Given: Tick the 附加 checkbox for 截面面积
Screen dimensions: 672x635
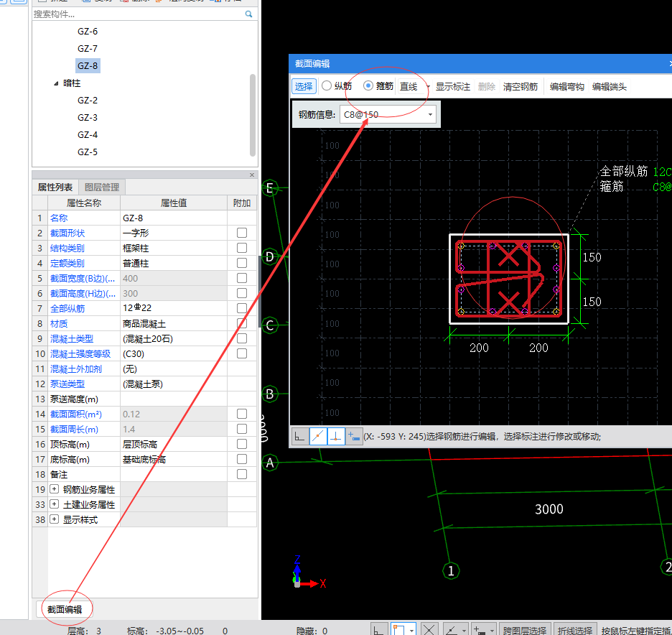Looking at the screenshot, I should click(242, 414).
